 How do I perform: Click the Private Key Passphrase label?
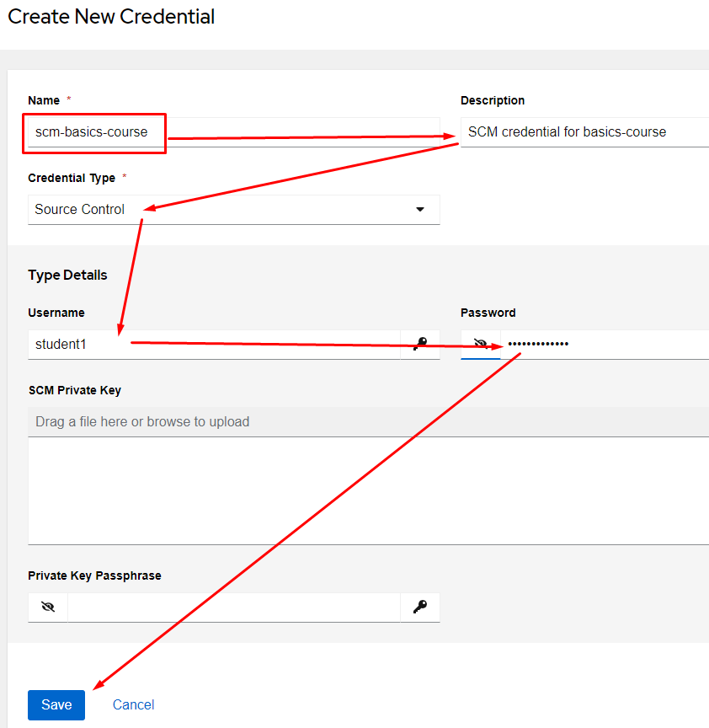[94, 575]
